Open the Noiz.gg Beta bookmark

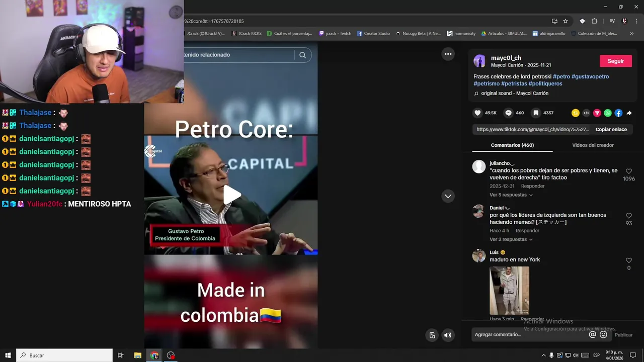[x=418, y=34]
